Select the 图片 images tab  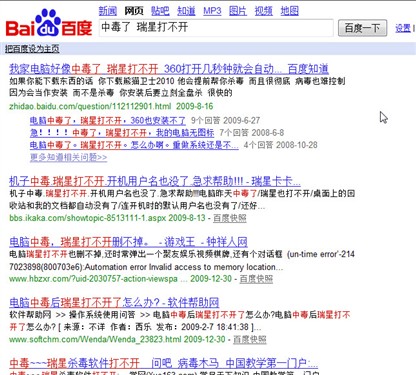(x=238, y=11)
